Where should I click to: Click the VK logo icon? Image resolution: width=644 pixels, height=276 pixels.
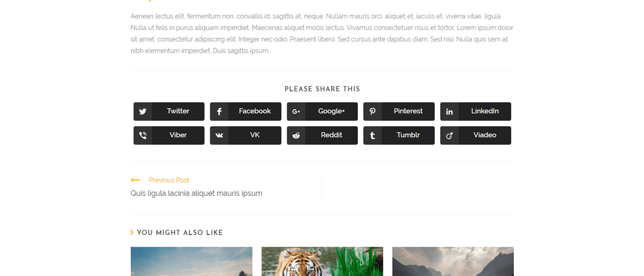[x=219, y=135]
